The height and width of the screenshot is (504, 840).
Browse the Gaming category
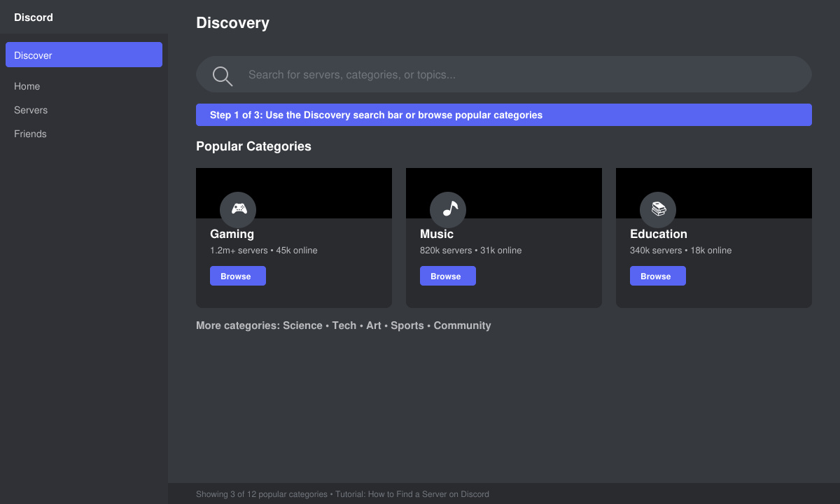tap(238, 276)
